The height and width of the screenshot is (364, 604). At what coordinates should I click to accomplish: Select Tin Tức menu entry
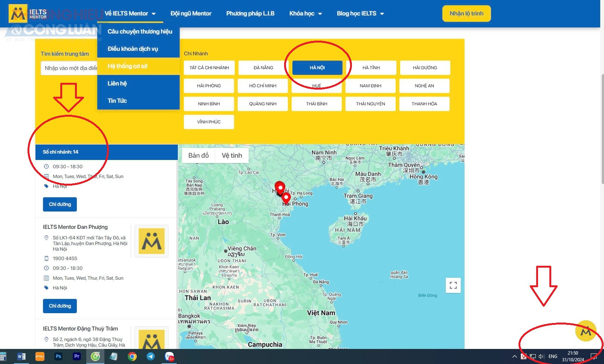point(138,101)
